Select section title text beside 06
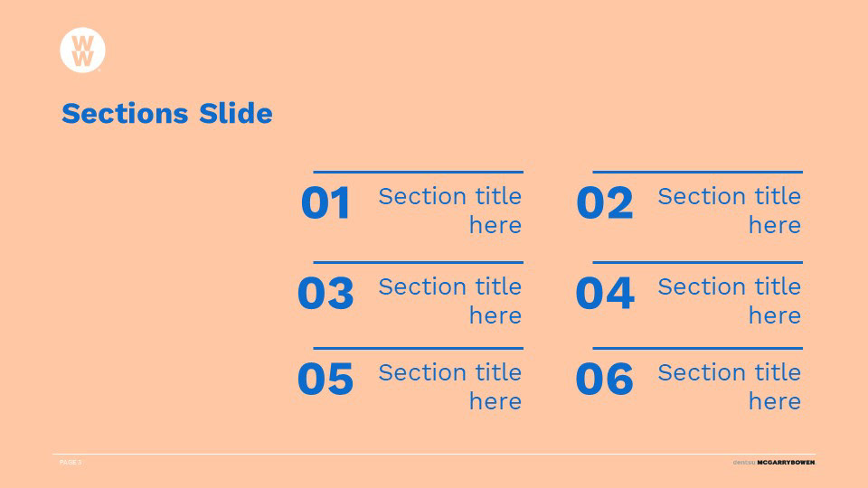The width and height of the screenshot is (868, 488). pos(730,387)
